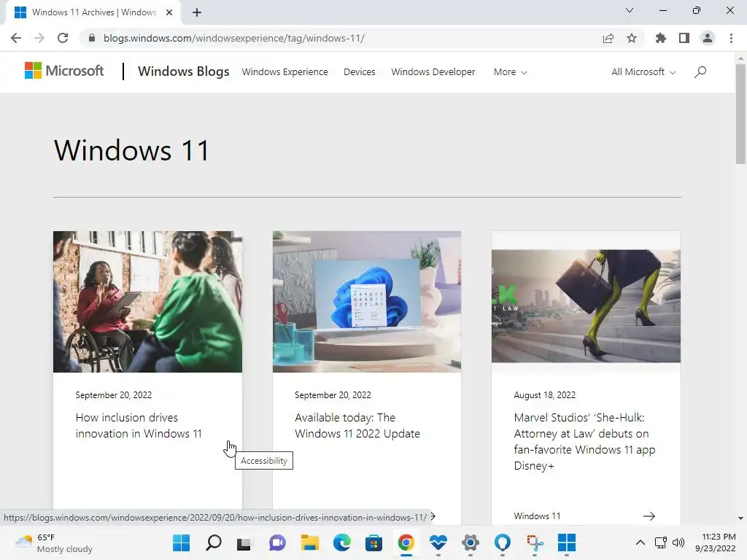The image size is (747, 560).
Task: Open 'How inclusion drives innovation' article link
Action: coord(139,426)
